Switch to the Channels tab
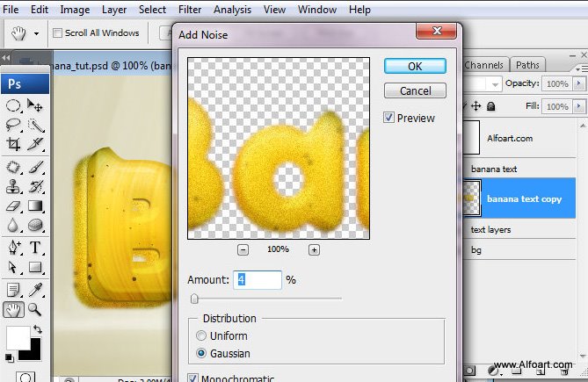Screen dimensions: 588x382 click(483, 65)
